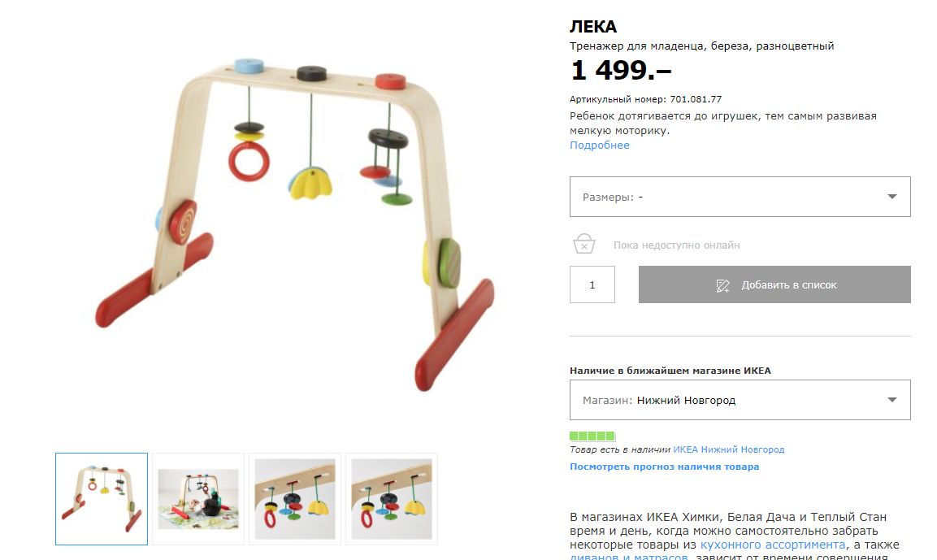Viewport: 937px width, 560px height.
Task: Click the dropdown arrow in the Размеры box
Action: click(x=891, y=197)
